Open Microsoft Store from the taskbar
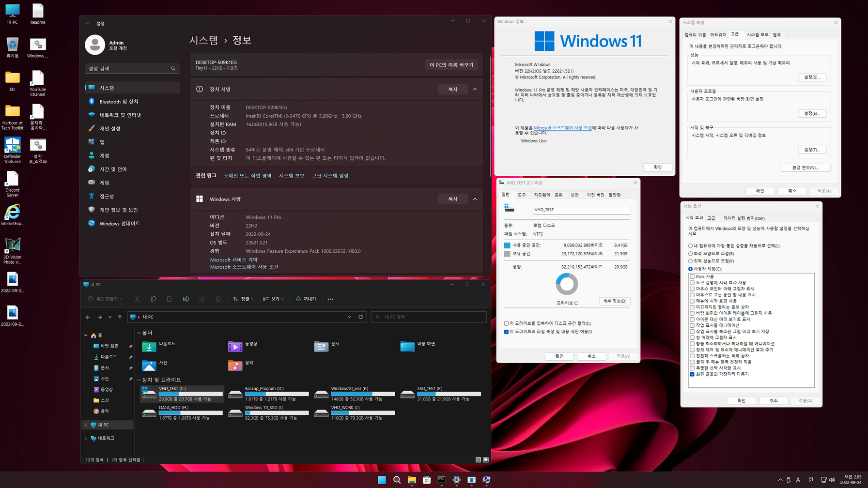 pos(427,480)
